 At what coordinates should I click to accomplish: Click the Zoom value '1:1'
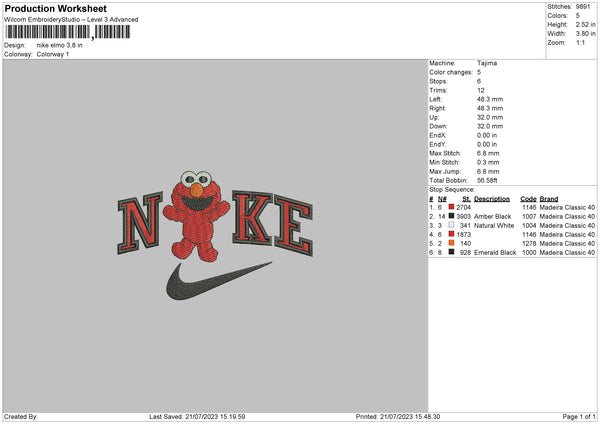[x=580, y=42]
